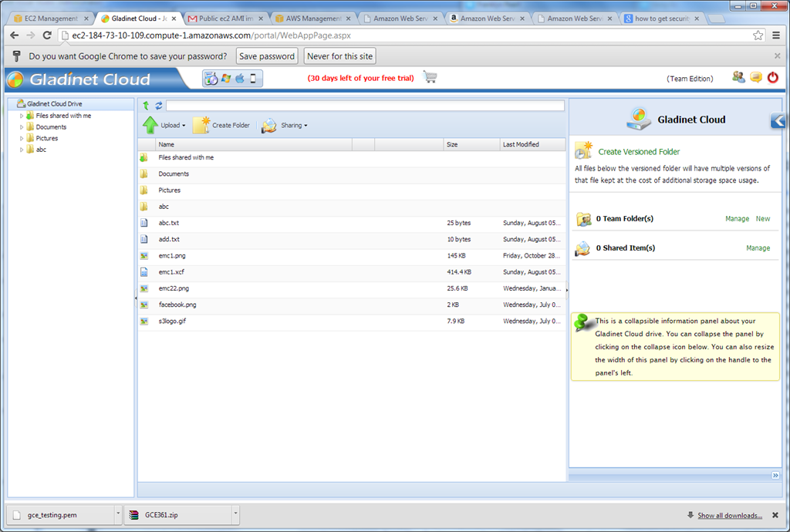Click the Save password button
790x532 pixels.
click(267, 56)
